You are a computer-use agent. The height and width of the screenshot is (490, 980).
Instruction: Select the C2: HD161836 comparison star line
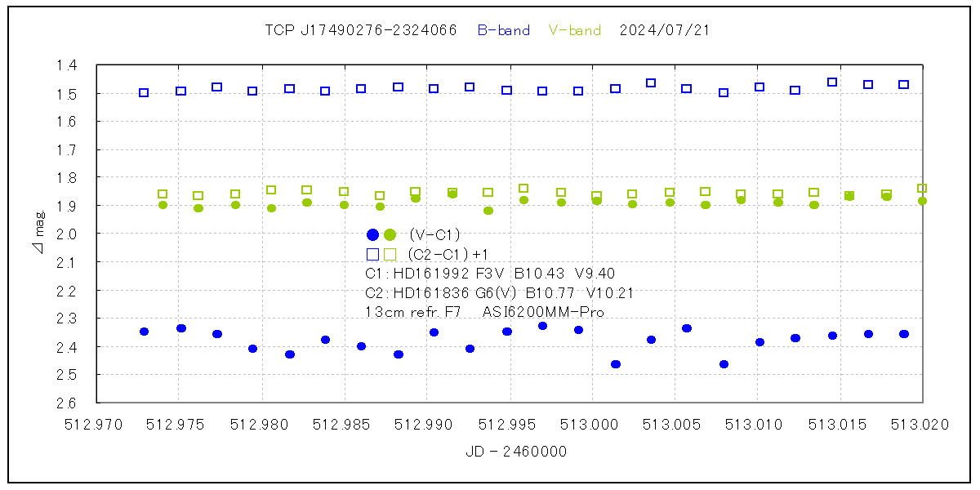(x=500, y=293)
